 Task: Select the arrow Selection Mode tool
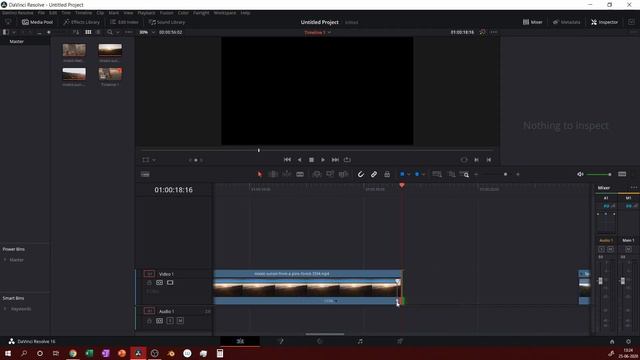point(260,174)
